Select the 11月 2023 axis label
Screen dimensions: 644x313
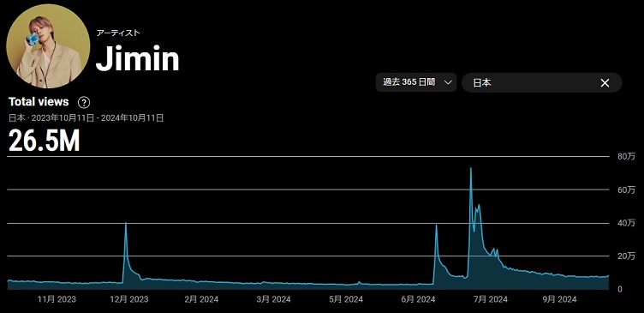(57, 299)
